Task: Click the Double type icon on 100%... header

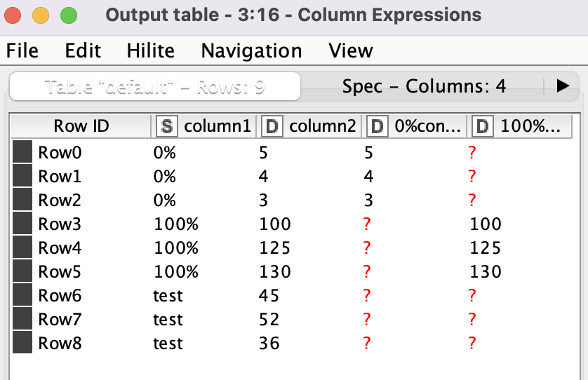Action: click(x=482, y=127)
